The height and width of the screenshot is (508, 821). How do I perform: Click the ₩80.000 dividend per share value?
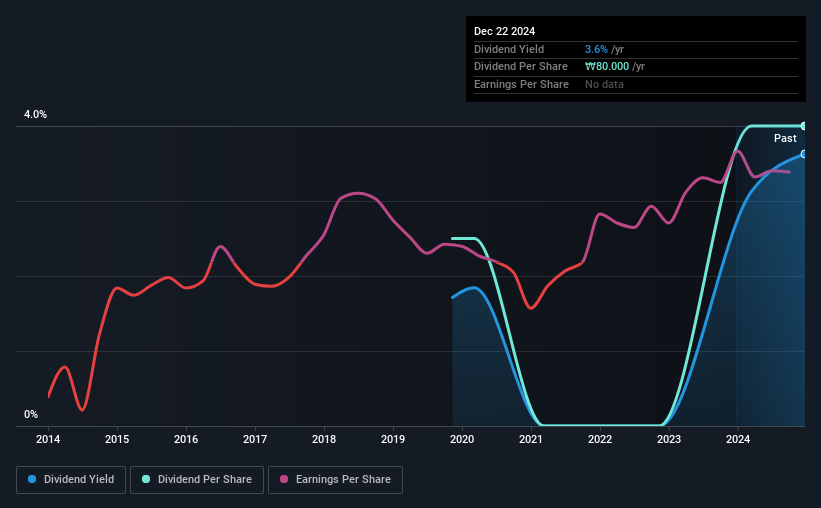coord(607,67)
